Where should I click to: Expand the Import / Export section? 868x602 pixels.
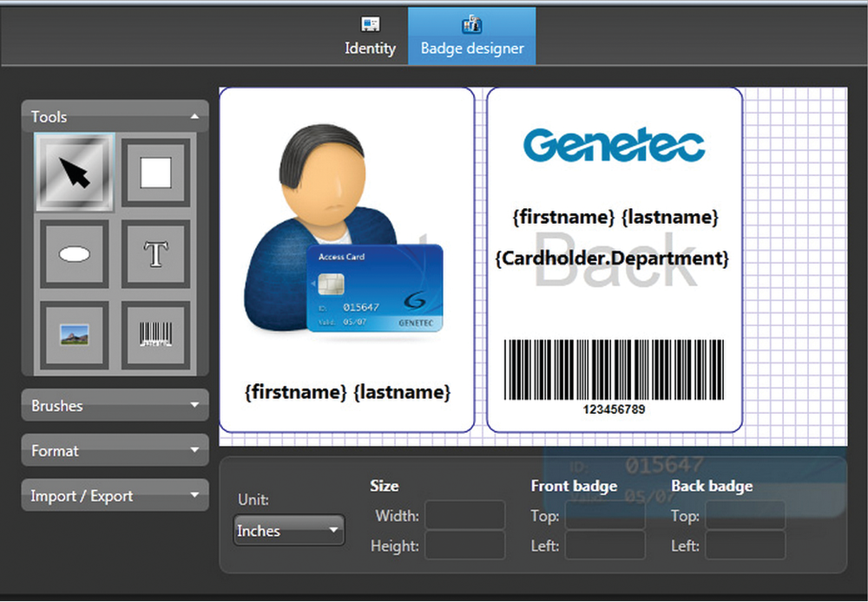(x=115, y=495)
